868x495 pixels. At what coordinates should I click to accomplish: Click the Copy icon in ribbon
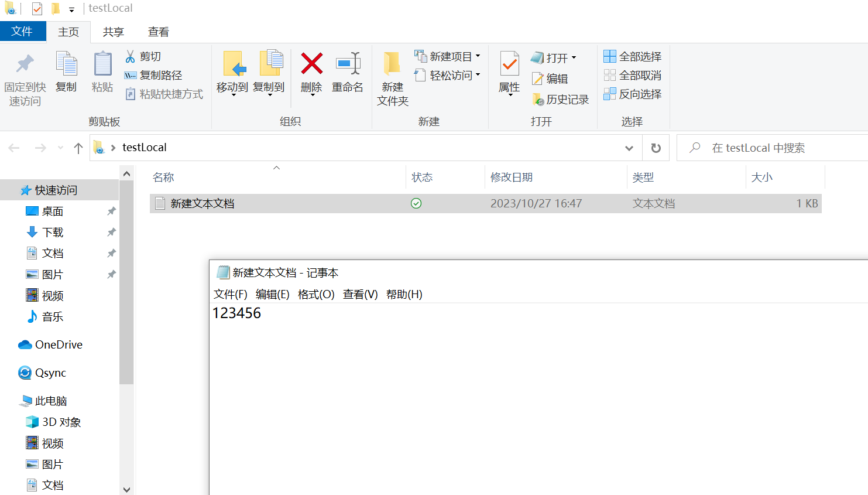coord(66,64)
